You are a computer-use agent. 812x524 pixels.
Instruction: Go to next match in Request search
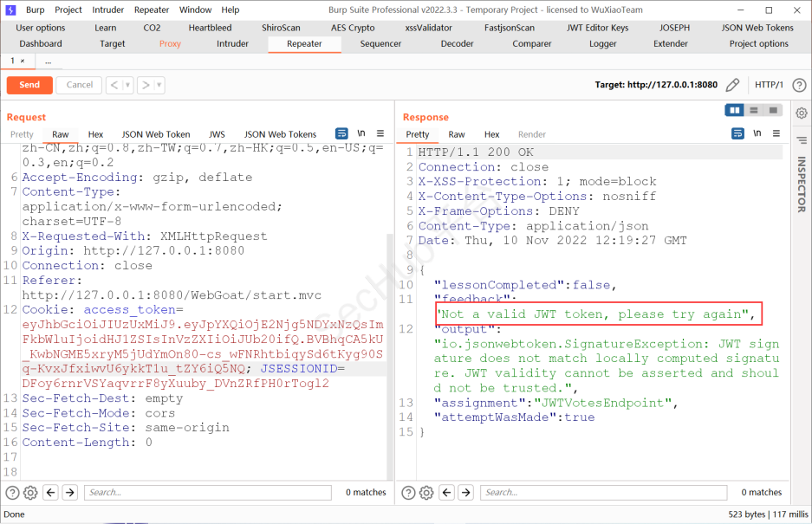[70, 492]
